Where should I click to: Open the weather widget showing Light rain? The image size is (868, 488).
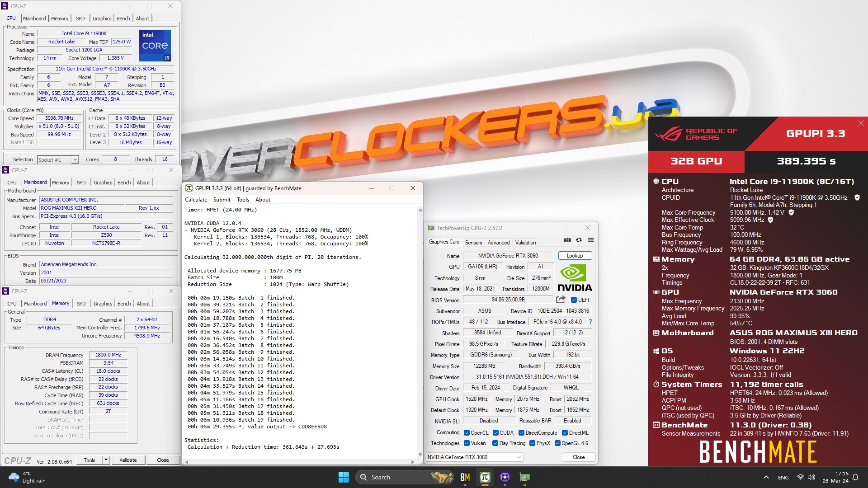pyautogui.click(x=27, y=477)
